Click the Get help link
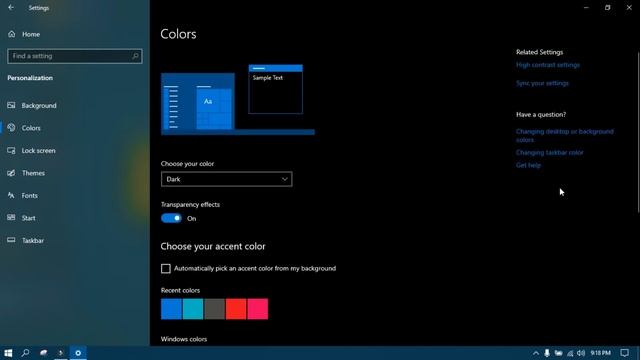Viewport: 640px width, 360px height. [528, 165]
